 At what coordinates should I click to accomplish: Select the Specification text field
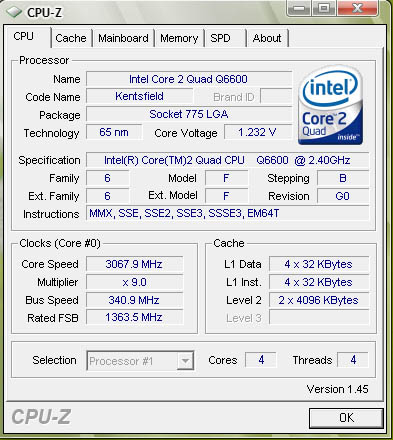pyautogui.click(x=228, y=160)
